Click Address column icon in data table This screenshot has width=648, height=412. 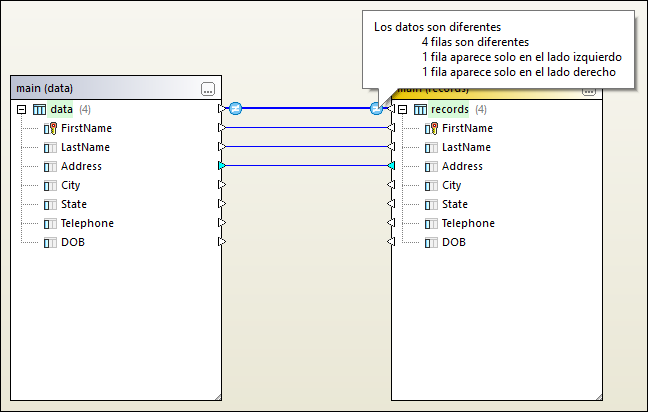tap(50, 167)
